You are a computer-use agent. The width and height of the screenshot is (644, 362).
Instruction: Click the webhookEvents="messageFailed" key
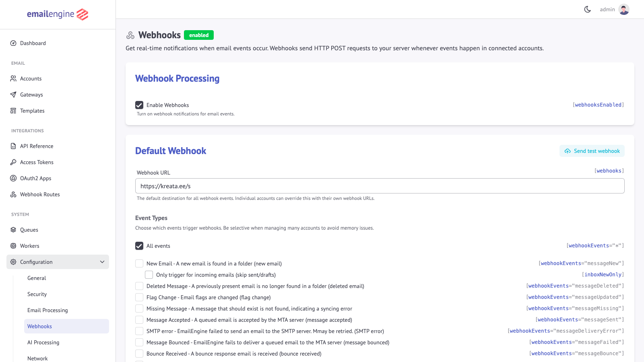pos(577,342)
